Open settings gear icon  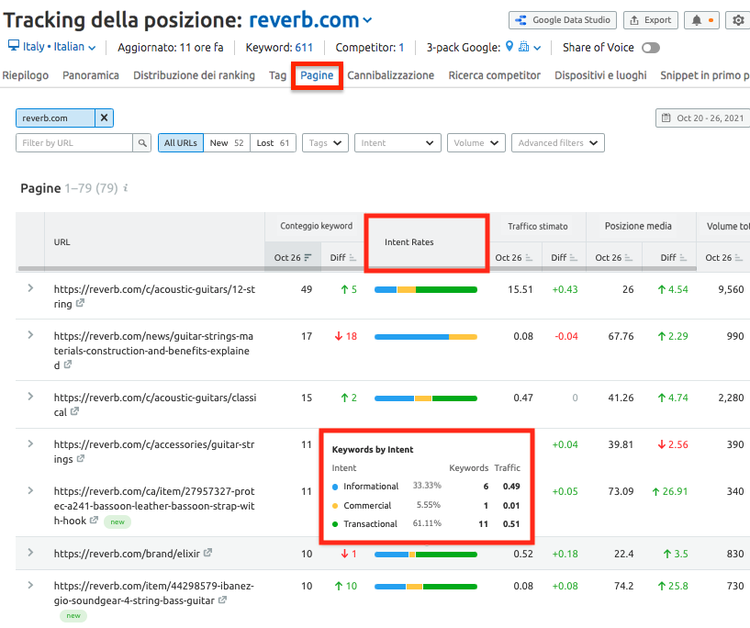coord(738,20)
